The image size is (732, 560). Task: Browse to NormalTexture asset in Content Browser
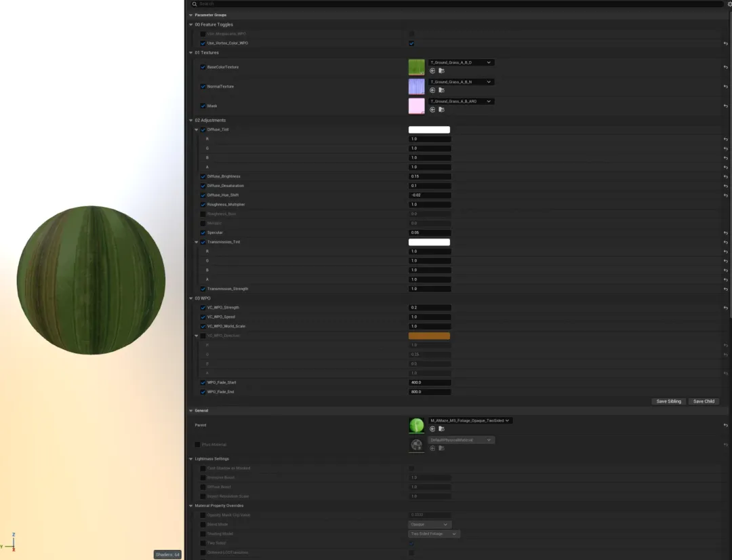click(x=441, y=90)
